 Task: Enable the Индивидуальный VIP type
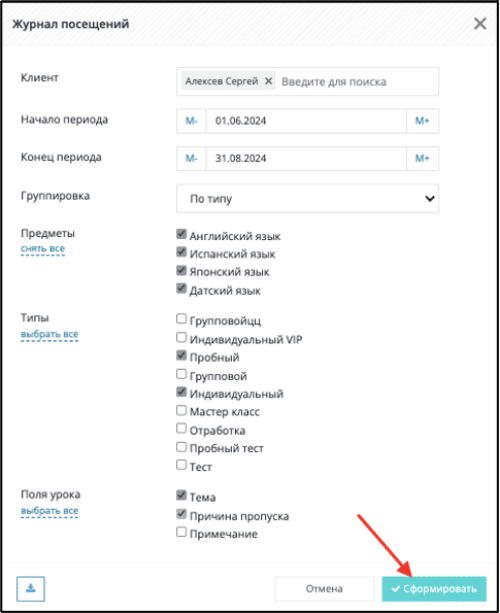click(181, 337)
